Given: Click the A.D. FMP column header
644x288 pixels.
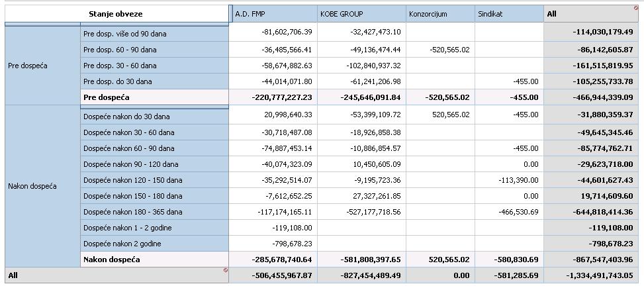Looking at the screenshot, I should click(x=273, y=14).
